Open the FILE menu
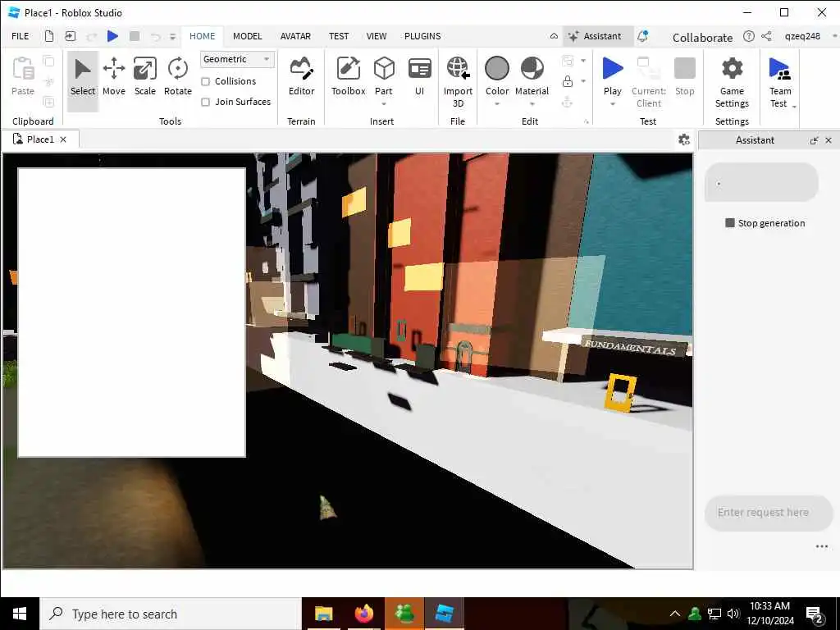 (21, 36)
